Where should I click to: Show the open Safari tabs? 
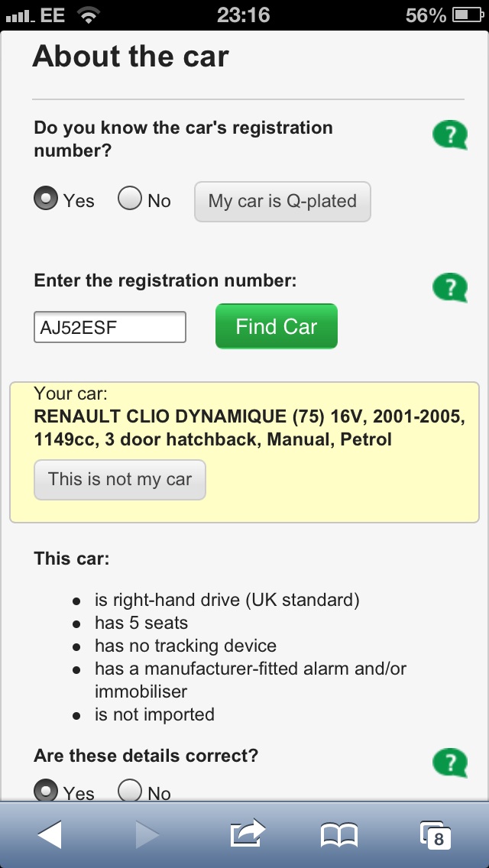(x=436, y=834)
